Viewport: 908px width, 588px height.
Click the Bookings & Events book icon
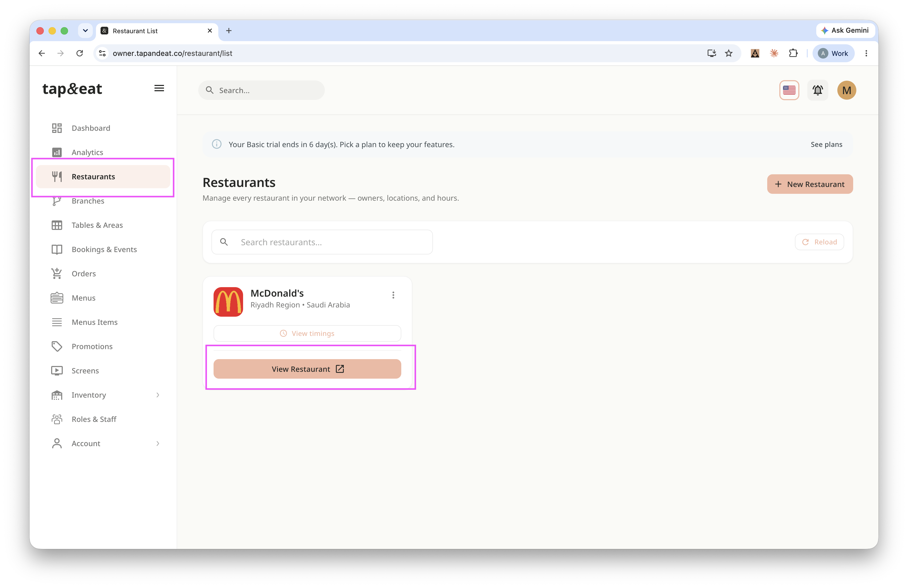coord(57,249)
